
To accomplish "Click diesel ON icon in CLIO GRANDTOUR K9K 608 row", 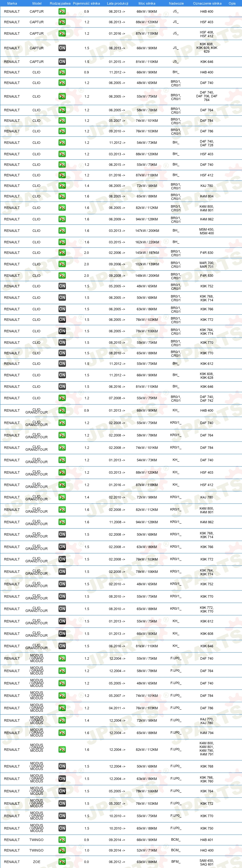I will 62,633.
